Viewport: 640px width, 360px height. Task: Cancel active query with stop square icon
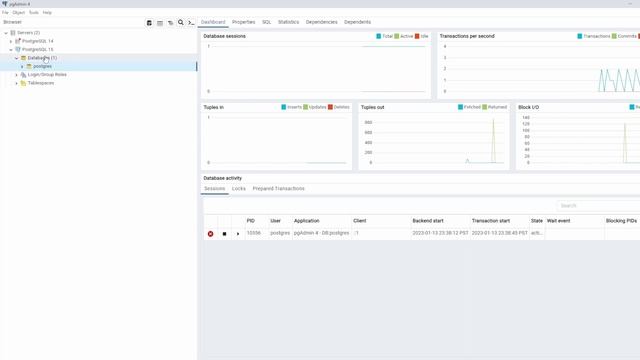[x=224, y=234]
